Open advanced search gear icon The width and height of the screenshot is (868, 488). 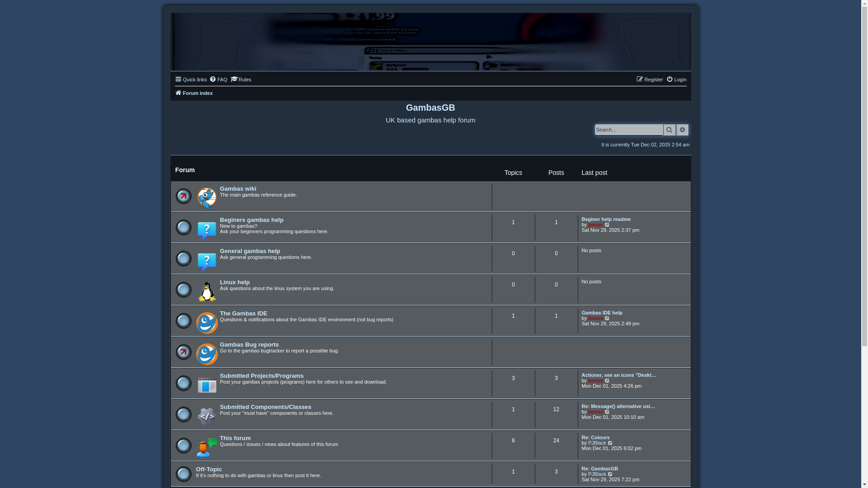[682, 130]
